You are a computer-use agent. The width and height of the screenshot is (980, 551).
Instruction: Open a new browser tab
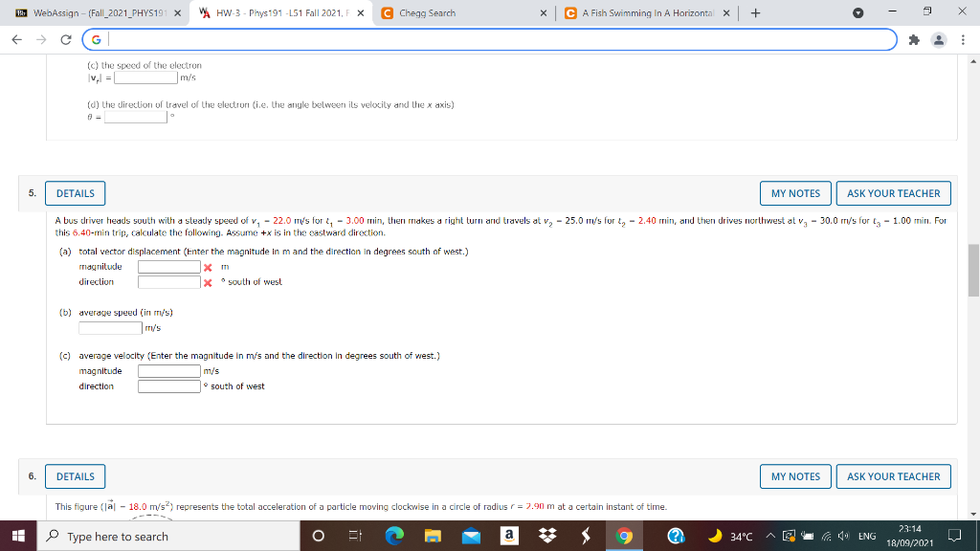coord(756,14)
